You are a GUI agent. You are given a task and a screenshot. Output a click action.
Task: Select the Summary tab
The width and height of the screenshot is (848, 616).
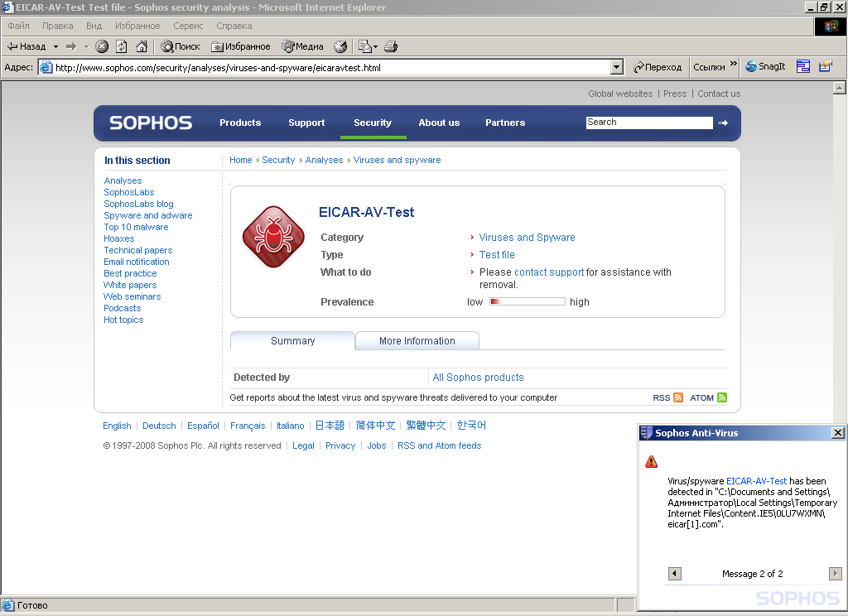coord(292,341)
